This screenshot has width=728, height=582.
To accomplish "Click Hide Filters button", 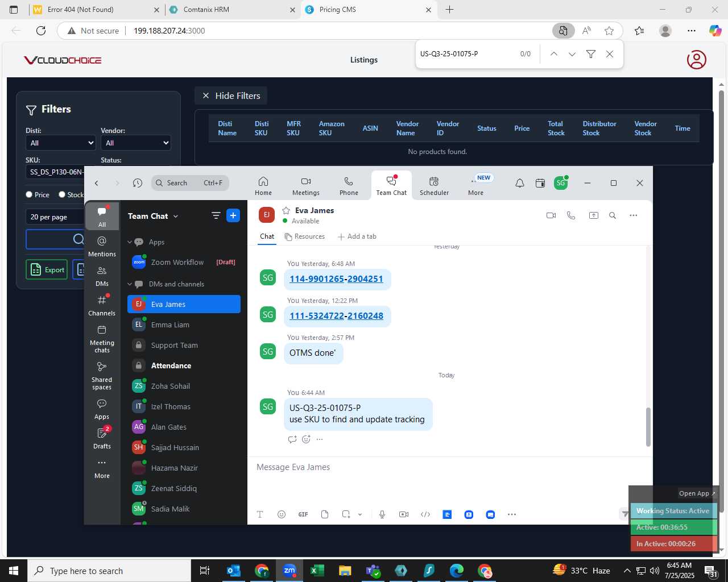I will (x=231, y=95).
